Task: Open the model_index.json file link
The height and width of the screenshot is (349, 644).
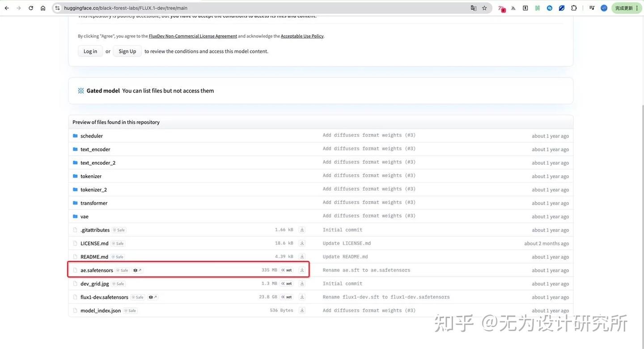Action: click(x=101, y=311)
